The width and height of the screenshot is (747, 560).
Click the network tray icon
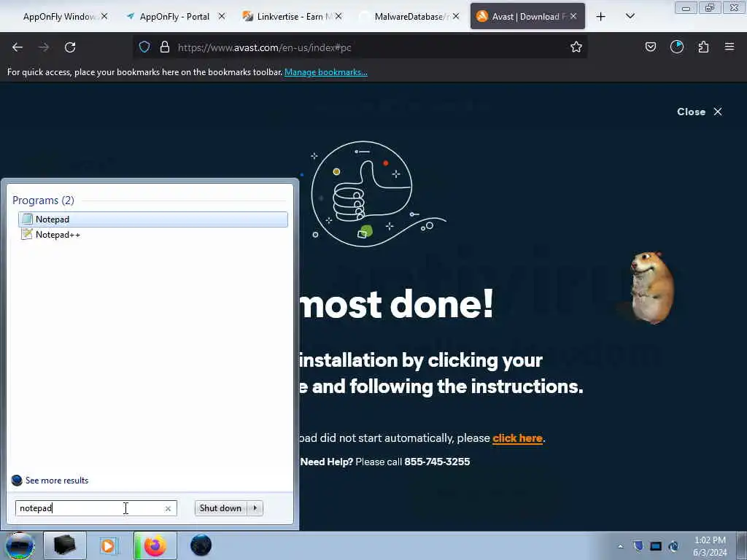[x=673, y=546]
